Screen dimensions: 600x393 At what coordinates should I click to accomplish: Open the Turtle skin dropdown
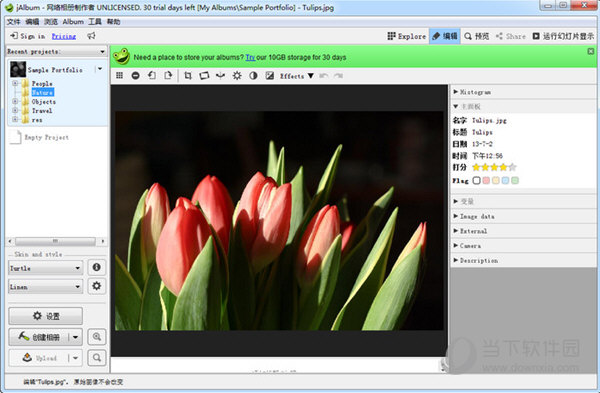coord(45,268)
